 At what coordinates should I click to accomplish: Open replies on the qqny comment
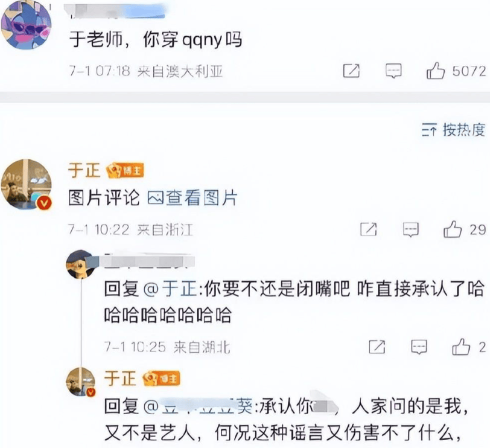pos(393,71)
